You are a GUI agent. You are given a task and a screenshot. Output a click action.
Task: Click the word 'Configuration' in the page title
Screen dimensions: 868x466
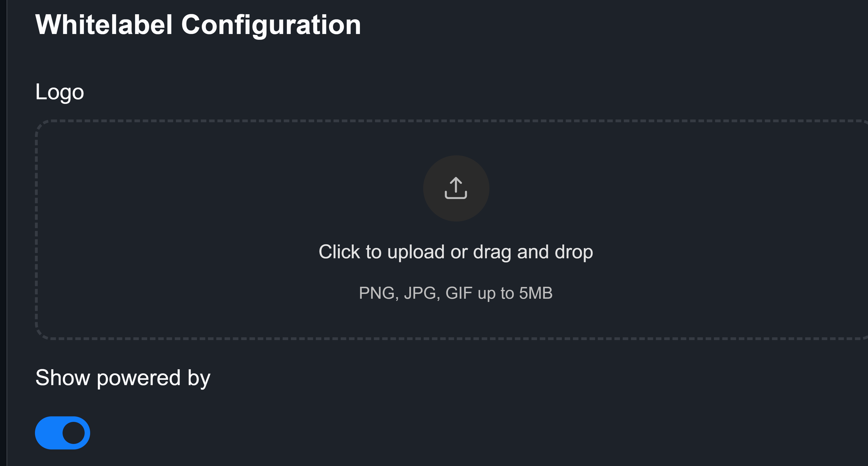(x=271, y=25)
